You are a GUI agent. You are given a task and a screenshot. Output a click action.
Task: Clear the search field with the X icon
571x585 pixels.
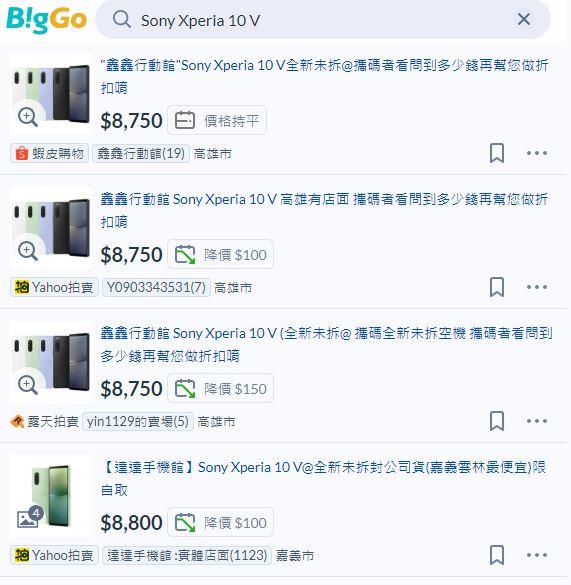(524, 19)
